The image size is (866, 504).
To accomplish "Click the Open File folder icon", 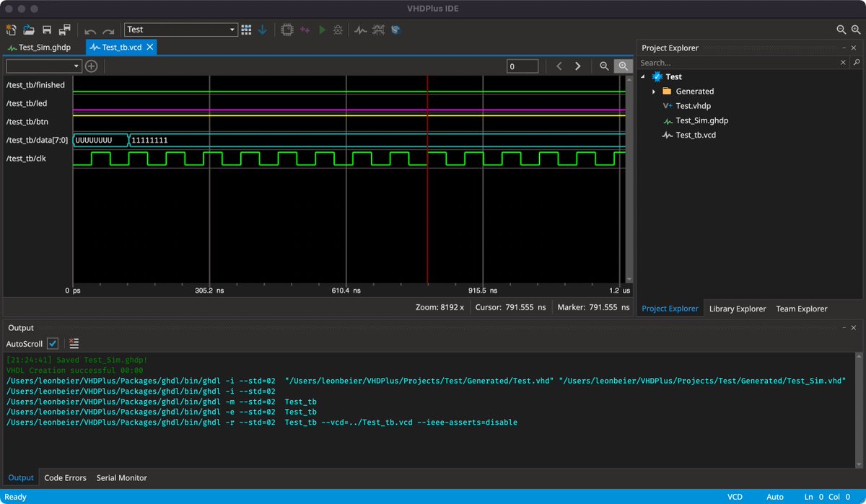I will (29, 30).
